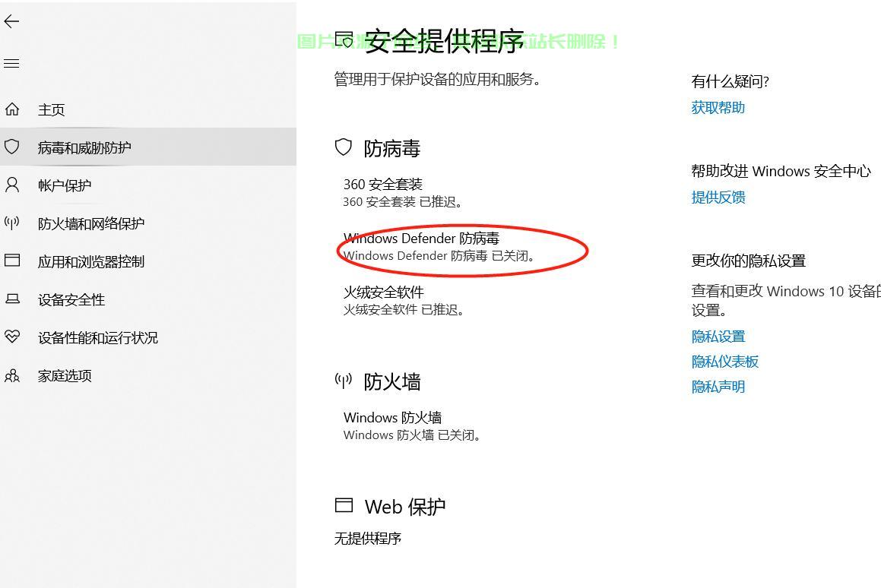Image resolution: width=881 pixels, height=588 pixels.
Task: Click person icon beside 帐户保护
Action: click(12, 185)
